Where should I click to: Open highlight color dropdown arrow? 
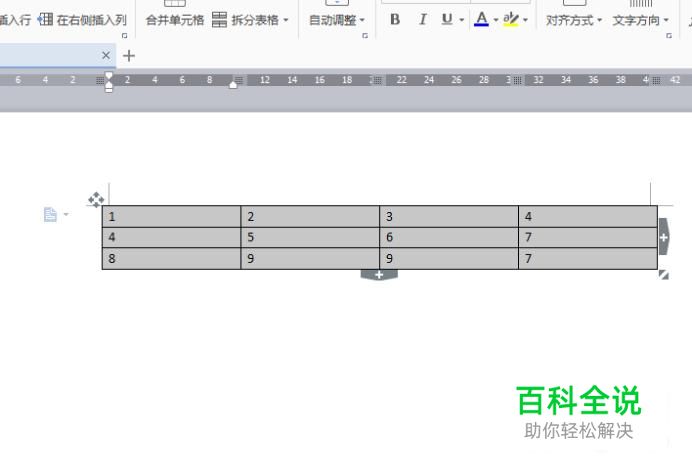click(x=525, y=20)
